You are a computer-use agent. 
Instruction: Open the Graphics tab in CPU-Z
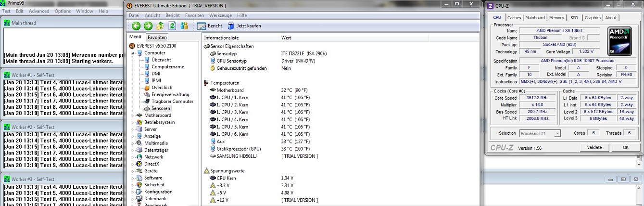pyautogui.click(x=593, y=18)
